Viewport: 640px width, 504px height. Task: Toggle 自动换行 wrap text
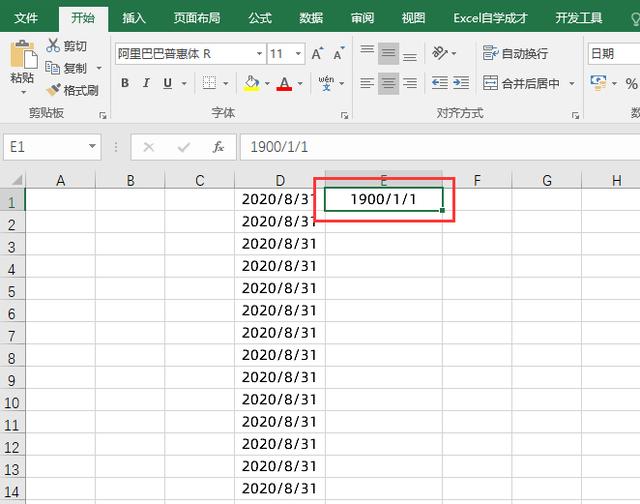pos(515,53)
